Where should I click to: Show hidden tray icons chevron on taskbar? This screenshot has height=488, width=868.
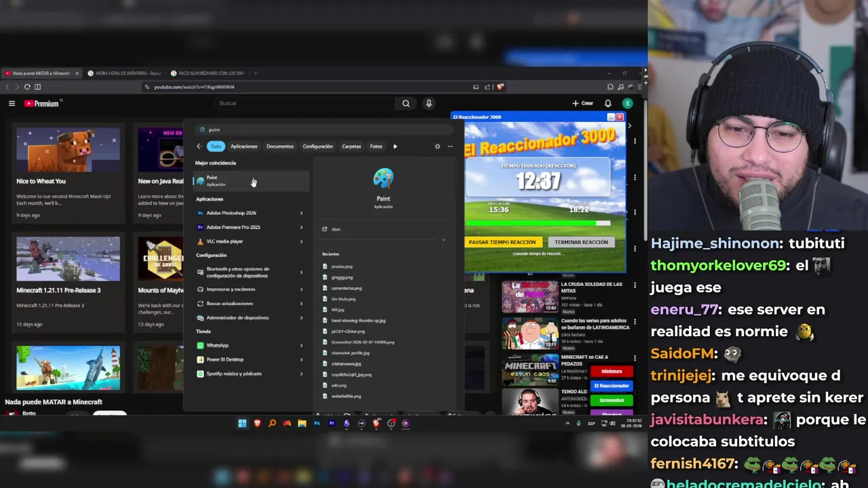(x=568, y=424)
